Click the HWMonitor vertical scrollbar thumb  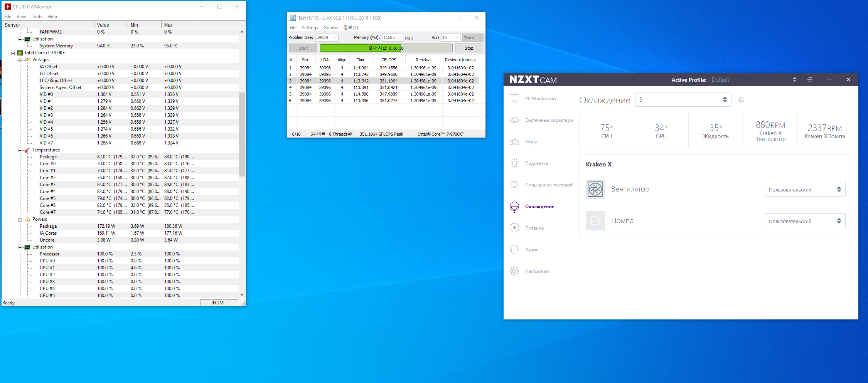pyautogui.click(x=242, y=134)
